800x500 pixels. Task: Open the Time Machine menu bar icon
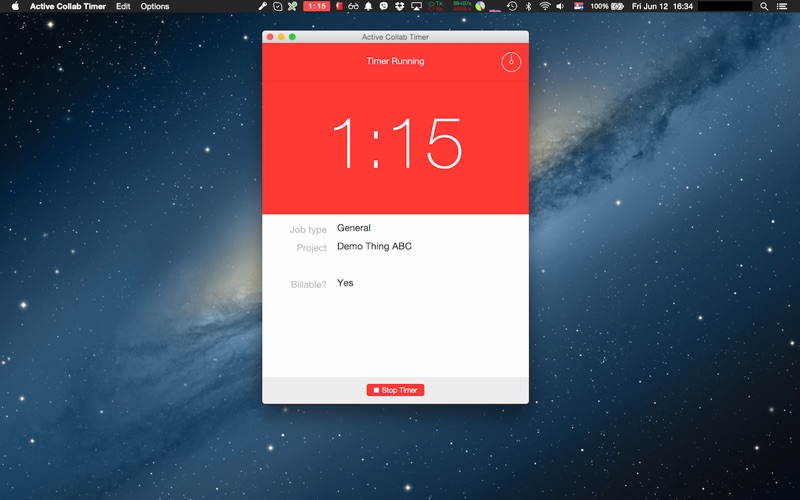pyautogui.click(x=512, y=6)
